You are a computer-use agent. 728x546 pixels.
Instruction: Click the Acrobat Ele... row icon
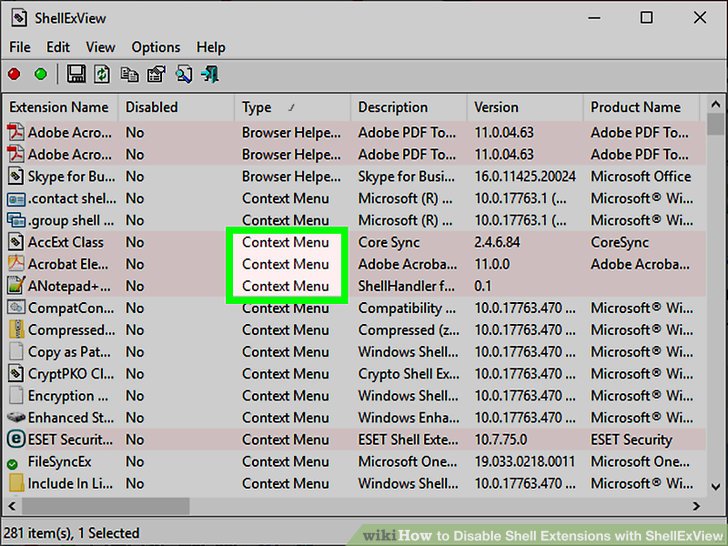pyautogui.click(x=15, y=264)
